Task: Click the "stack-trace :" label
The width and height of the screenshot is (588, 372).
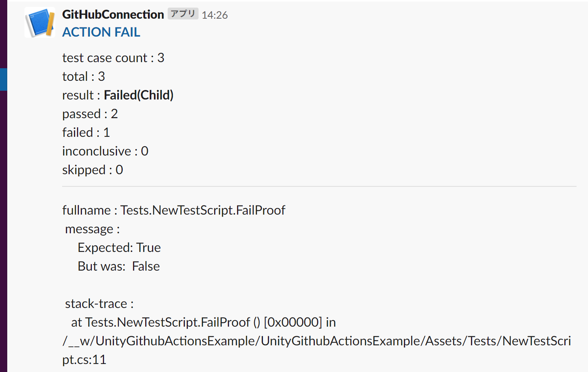Action: pos(99,304)
